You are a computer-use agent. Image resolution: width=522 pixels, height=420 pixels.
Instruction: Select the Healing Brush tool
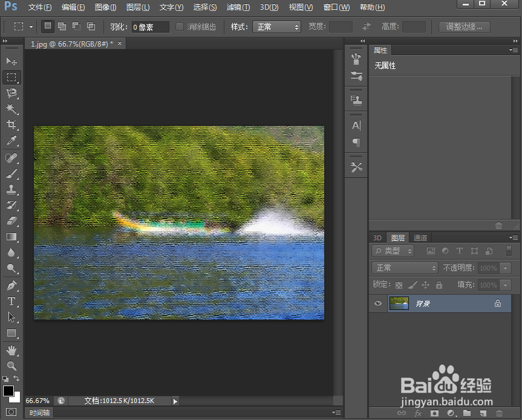point(11,157)
